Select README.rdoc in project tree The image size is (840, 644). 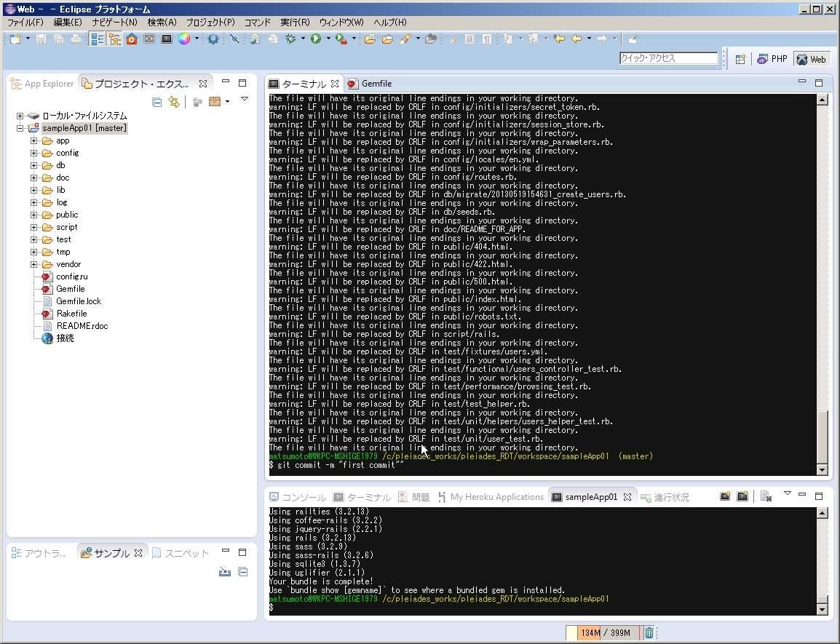click(82, 326)
